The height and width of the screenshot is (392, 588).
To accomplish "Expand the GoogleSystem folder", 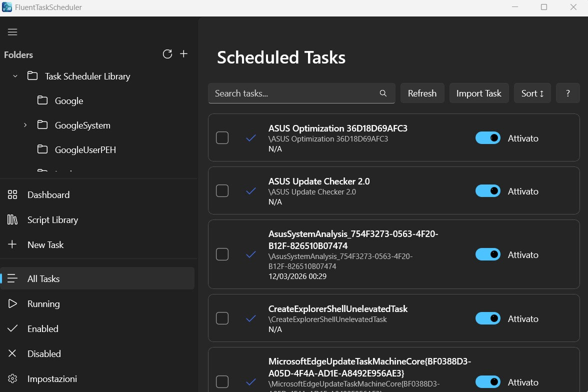I will 25,125.
